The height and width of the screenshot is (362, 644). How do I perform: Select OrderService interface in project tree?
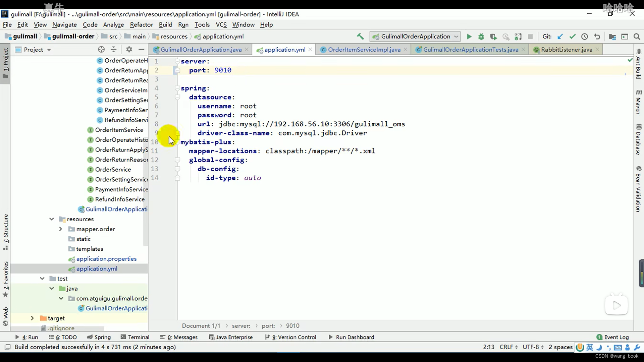point(113,170)
